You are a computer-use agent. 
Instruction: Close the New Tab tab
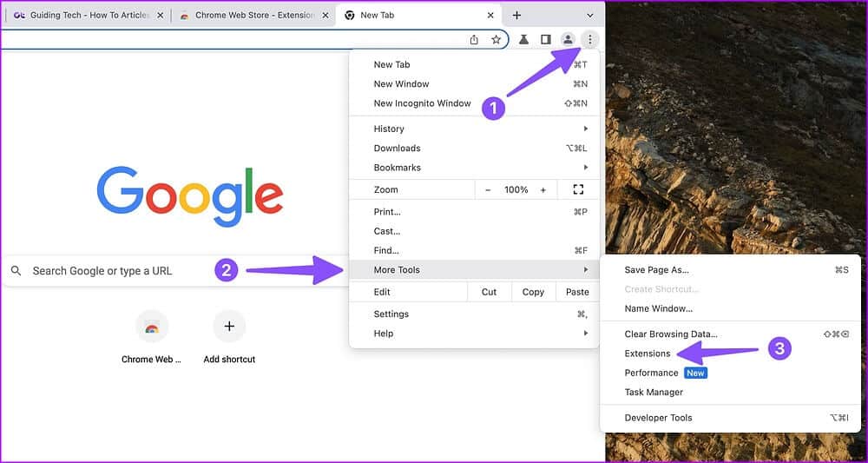(490, 16)
